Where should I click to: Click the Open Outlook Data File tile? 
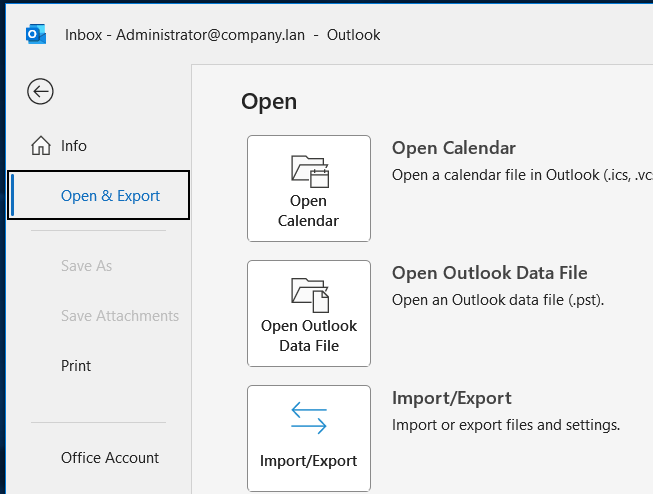pos(309,314)
